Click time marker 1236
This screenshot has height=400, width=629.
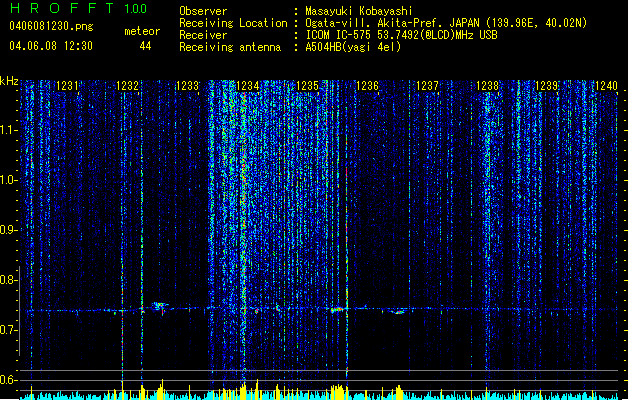367,86
